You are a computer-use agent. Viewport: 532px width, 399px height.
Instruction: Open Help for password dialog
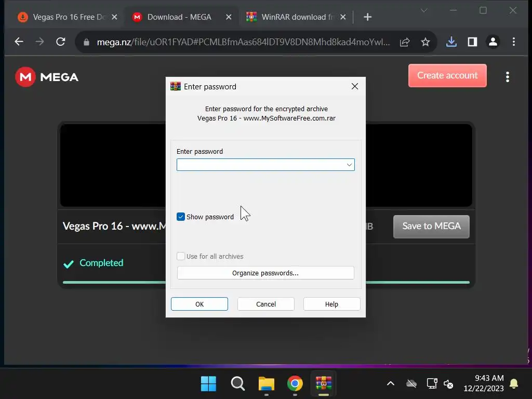point(331,304)
